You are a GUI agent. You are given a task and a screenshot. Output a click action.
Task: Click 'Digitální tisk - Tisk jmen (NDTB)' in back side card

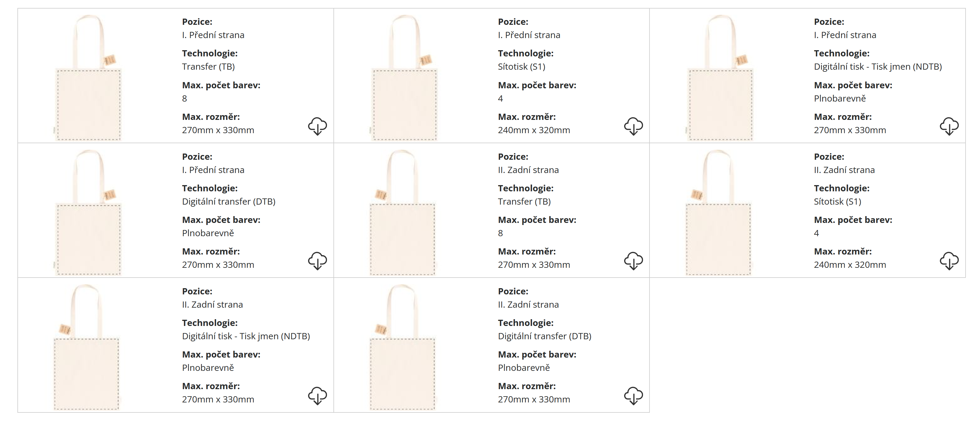pos(246,336)
